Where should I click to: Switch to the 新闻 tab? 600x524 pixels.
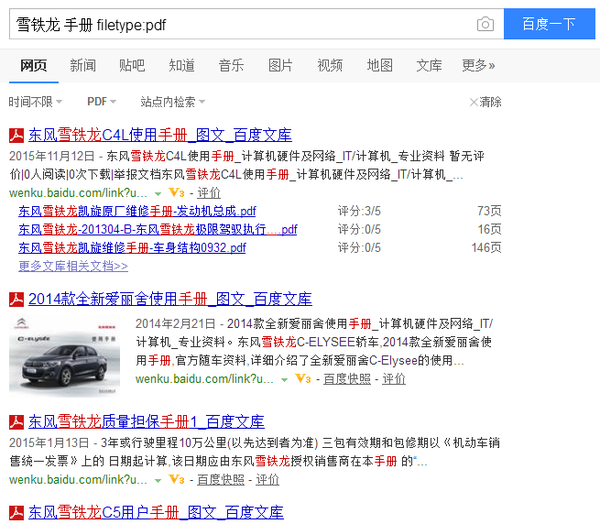83,65
